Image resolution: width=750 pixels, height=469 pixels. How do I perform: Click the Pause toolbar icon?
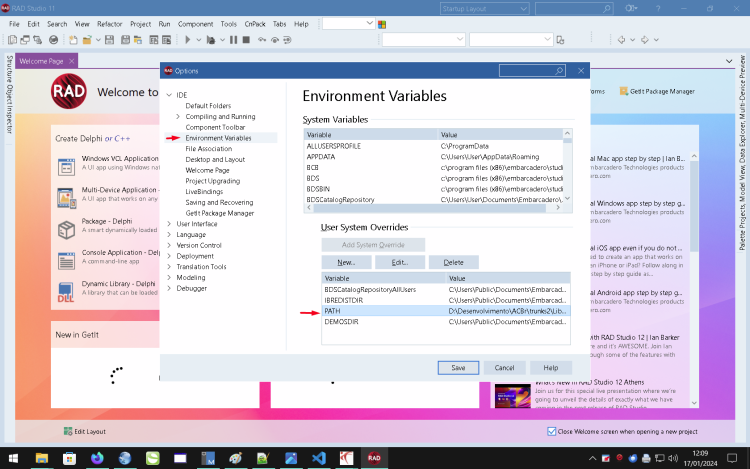[x=233, y=40]
